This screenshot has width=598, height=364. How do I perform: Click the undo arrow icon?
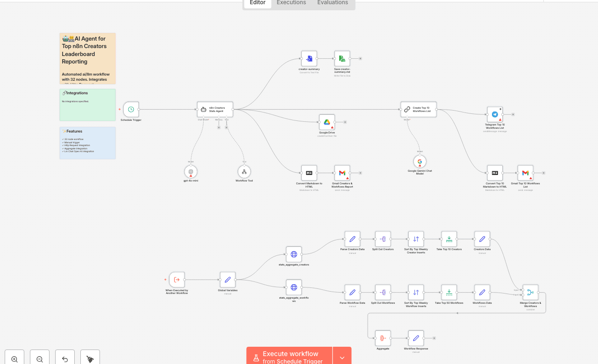pyautogui.click(x=64, y=357)
